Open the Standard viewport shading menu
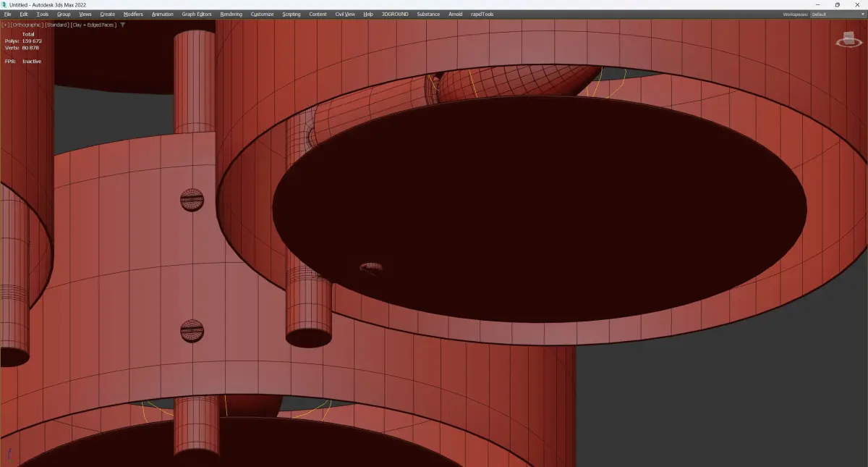868x467 pixels. pos(56,25)
